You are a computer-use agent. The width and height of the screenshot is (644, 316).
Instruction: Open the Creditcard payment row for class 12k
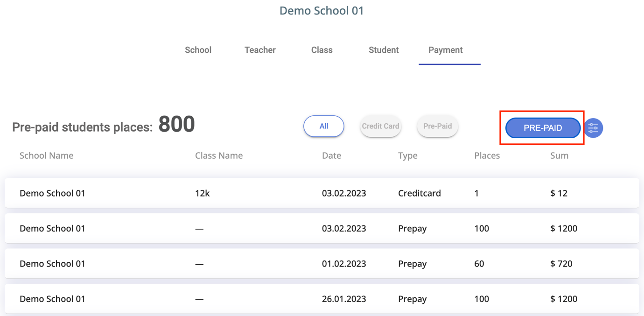click(x=322, y=193)
